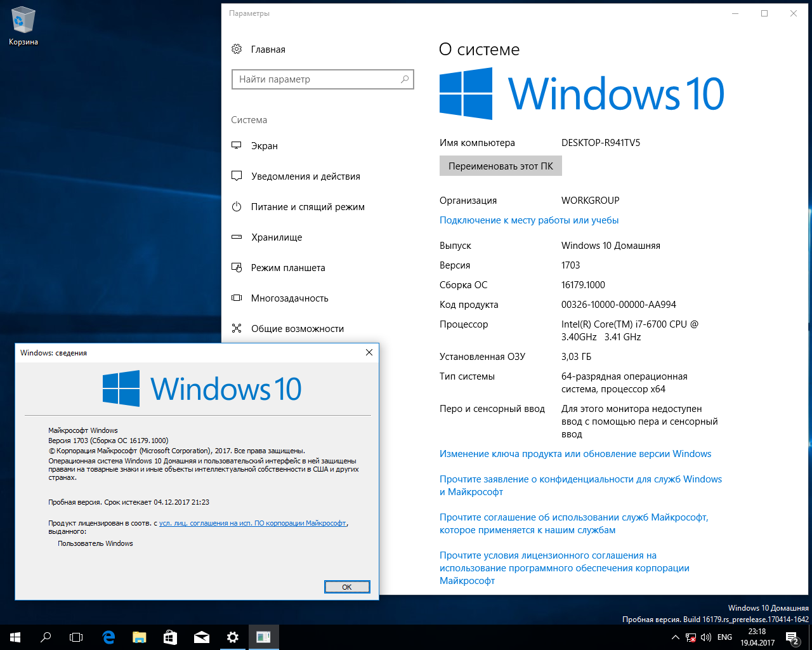Open Изменение ключа продукта link

tap(575, 454)
